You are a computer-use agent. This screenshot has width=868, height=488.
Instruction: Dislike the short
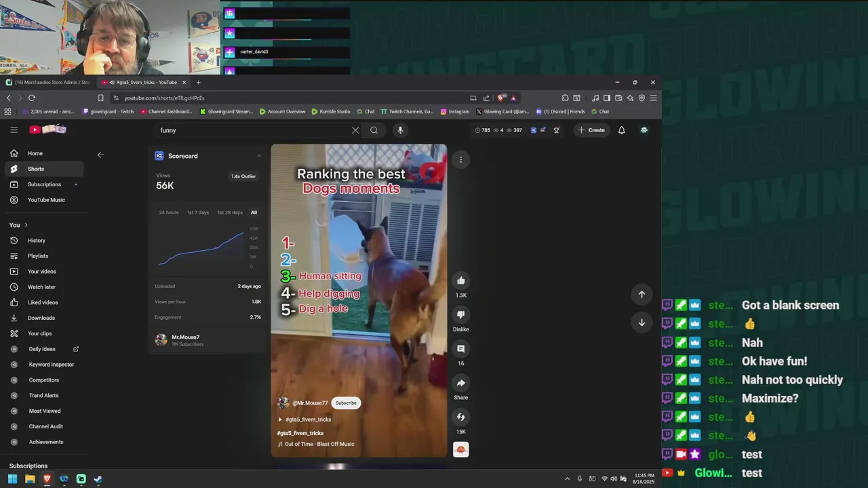tap(461, 314)
